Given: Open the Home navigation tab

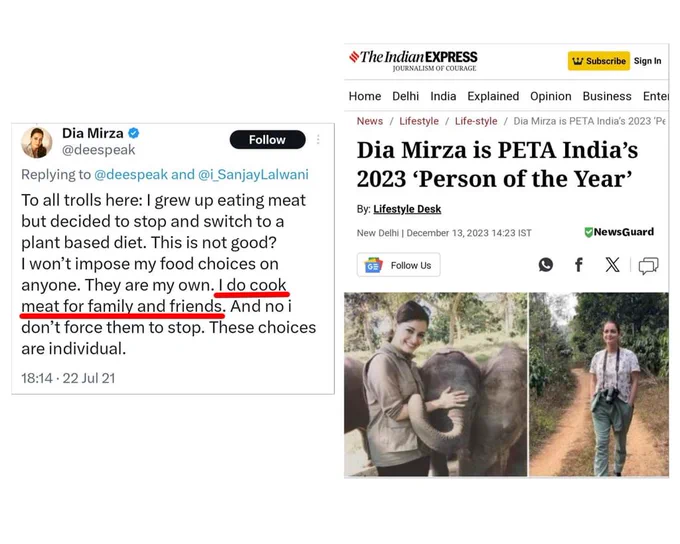Looking at the screenshot, I should [x=365, y=96].
